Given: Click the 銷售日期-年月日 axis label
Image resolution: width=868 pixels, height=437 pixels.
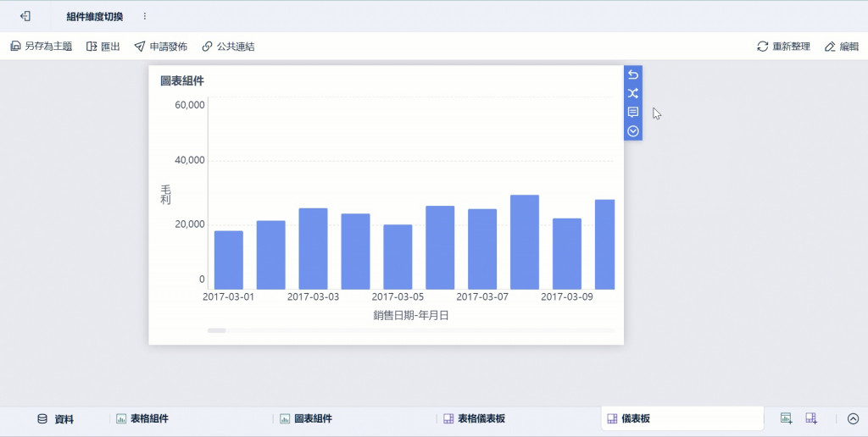Looking at the screenshot, I should tap(411, 315).
